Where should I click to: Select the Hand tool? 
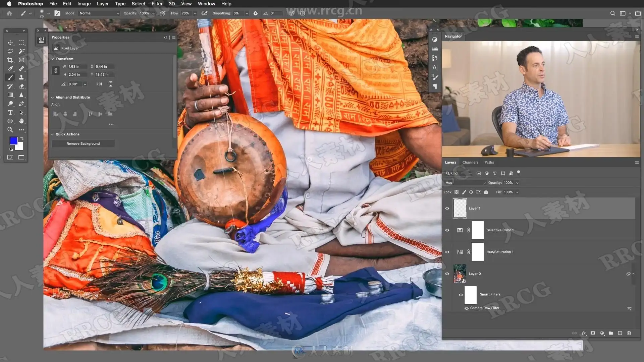(x=21, y=121)
